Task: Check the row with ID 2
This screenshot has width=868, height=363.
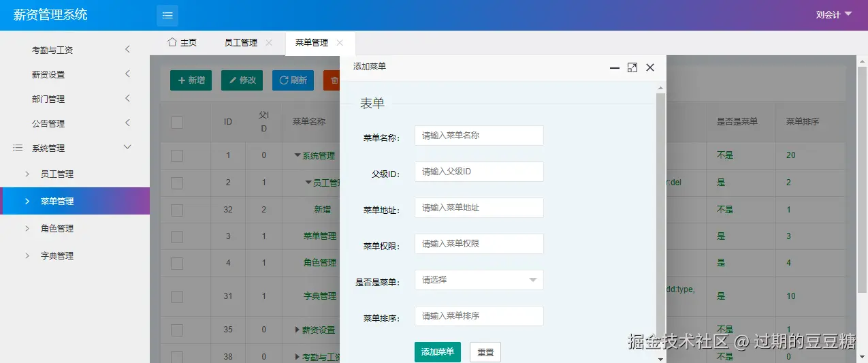Action: pyautogui.click(x=177, y=183)
